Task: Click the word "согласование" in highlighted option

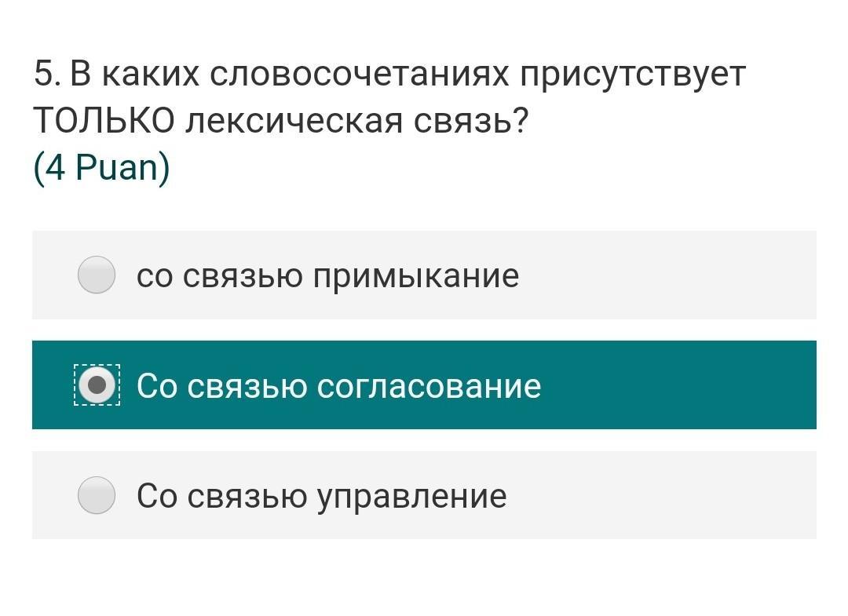Action: 429,386
